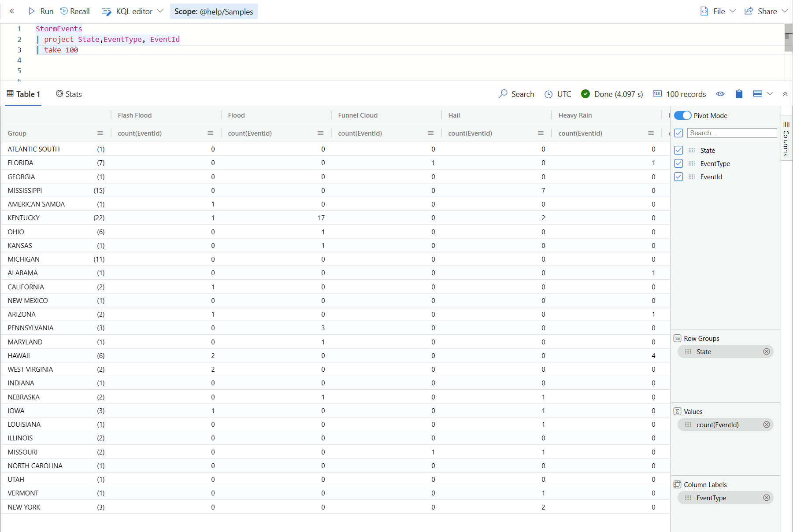Open the Group column menu
This screenshot has width=793, height=532.
pyautogui.click(x=100, y=133)
